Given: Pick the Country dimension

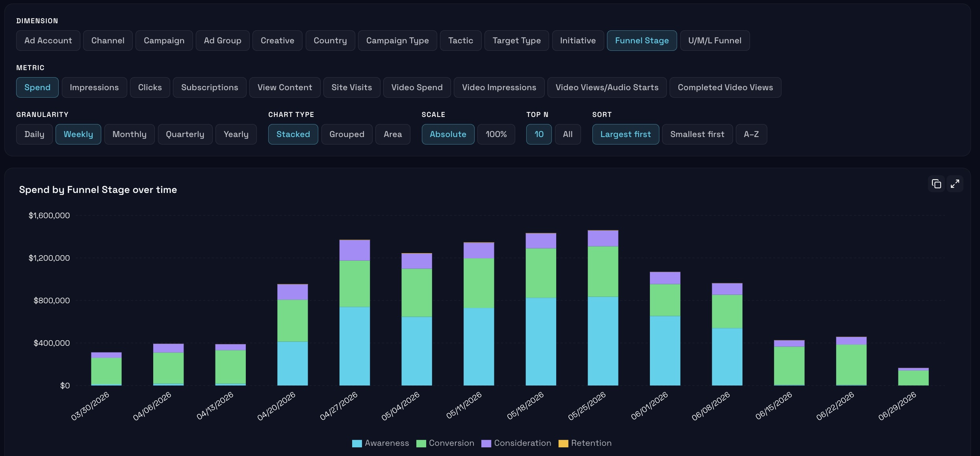Looking at the screenshot, I should [x=330, y=41].
